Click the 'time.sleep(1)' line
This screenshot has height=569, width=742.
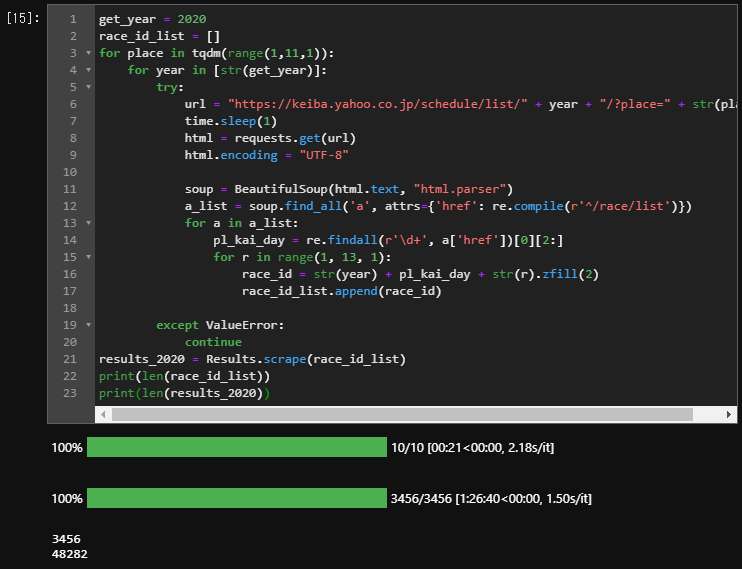[x=231, y=121]
